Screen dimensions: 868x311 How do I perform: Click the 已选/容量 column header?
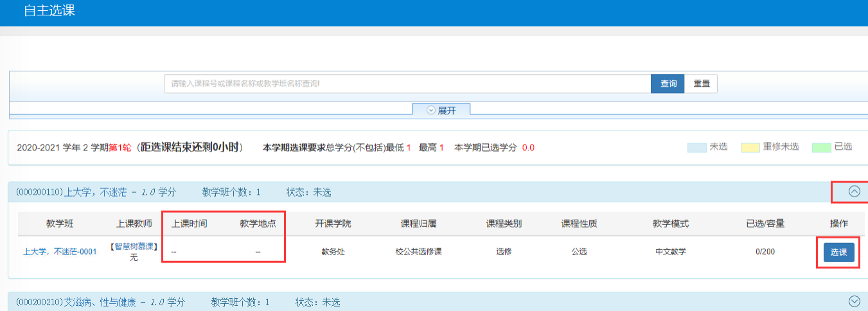coord(765,224)
